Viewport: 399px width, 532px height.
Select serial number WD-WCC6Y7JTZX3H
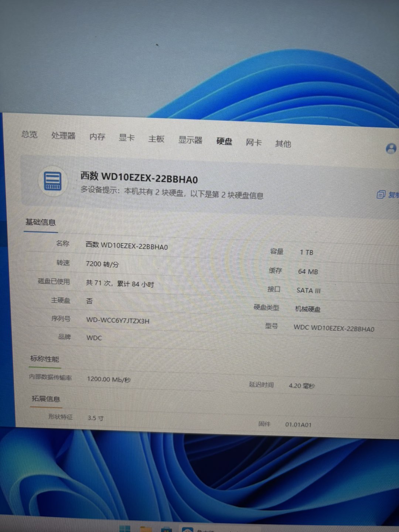pos(118,320)
